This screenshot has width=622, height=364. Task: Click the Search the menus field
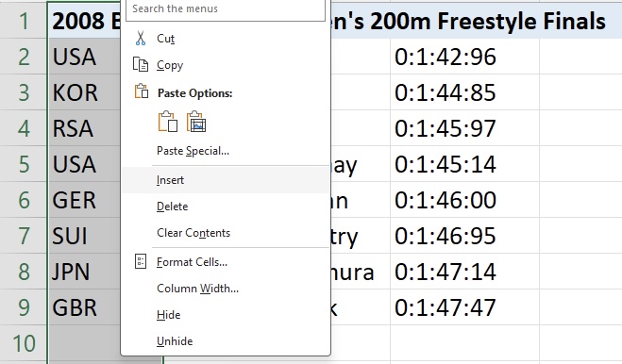(226, 9)
